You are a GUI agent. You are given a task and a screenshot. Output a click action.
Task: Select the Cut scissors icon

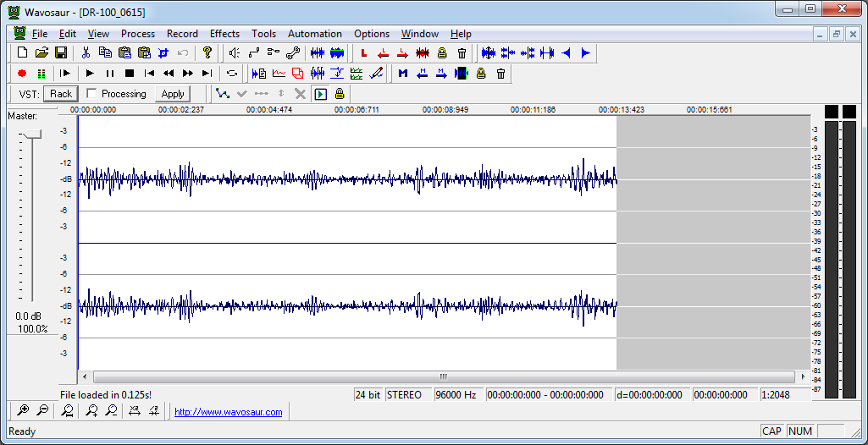[x=86, y=52]
